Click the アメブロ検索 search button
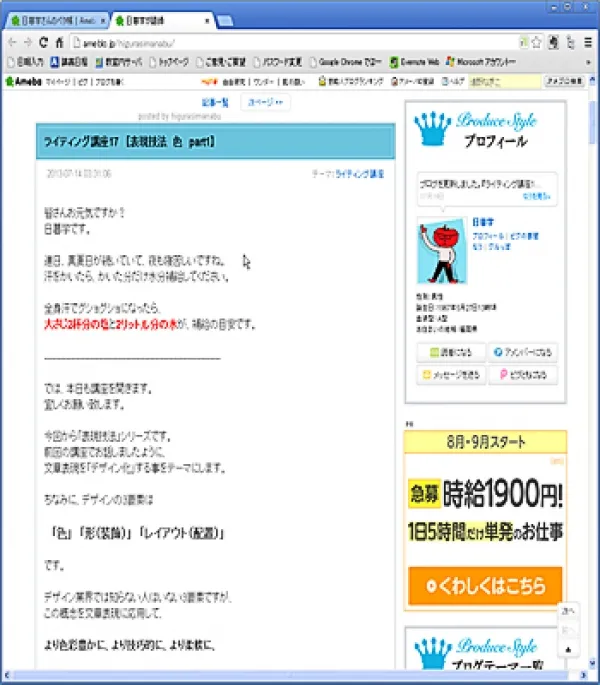600x685 pixels. pos(564,81)
